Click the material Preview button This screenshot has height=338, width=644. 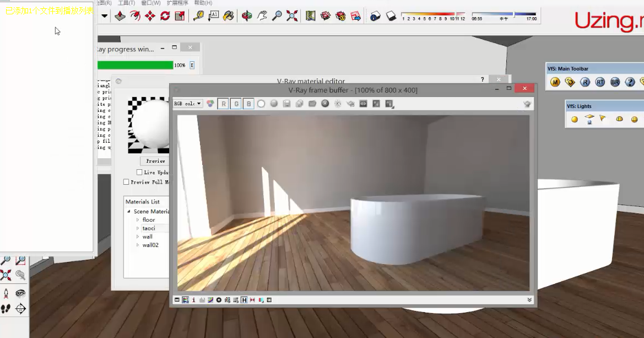coord(155,161)
